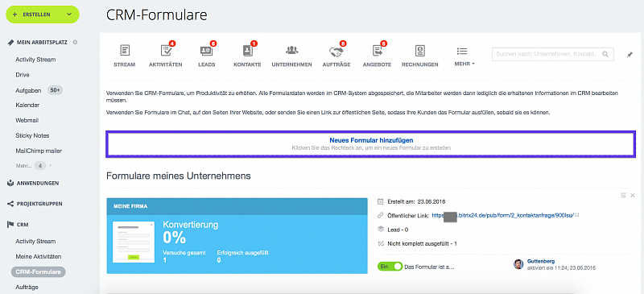Image resolution: width=644 pixels, height=294 pixels.
Task: Open Drive in the sidebar
Action: pos(23,75)
